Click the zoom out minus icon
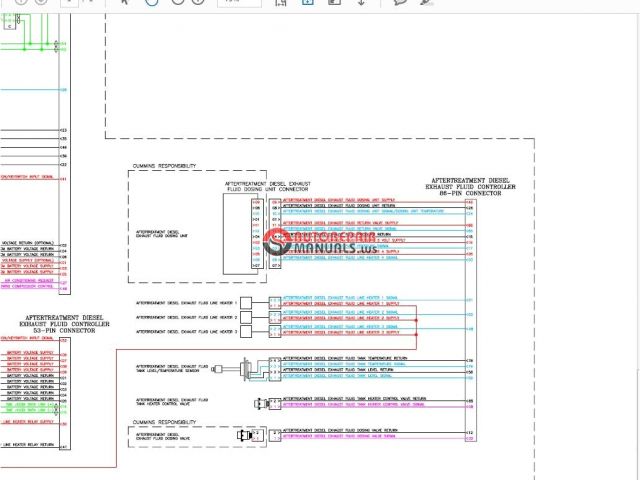Viewport: 640px width, 480px height. point(178,2)
